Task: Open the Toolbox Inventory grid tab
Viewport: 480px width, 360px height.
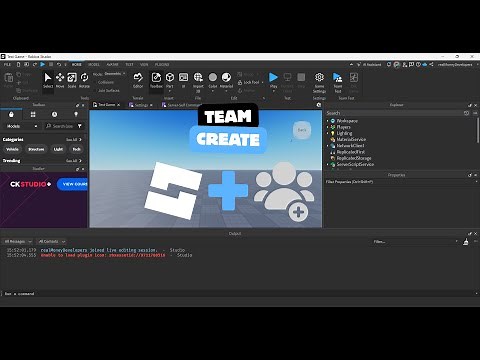Action: click(x=33, y=114)
